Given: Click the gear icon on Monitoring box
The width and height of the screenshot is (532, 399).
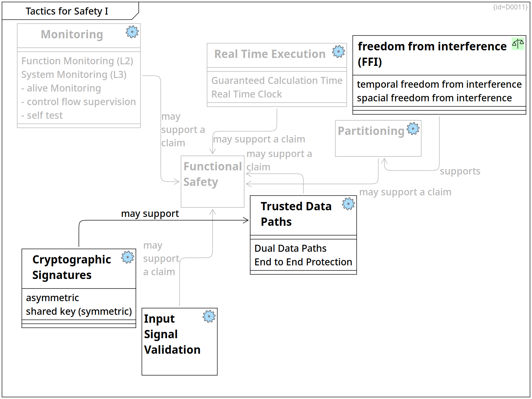Looking at the screenshot, I should pyautogui.click(x=132, y=32).
